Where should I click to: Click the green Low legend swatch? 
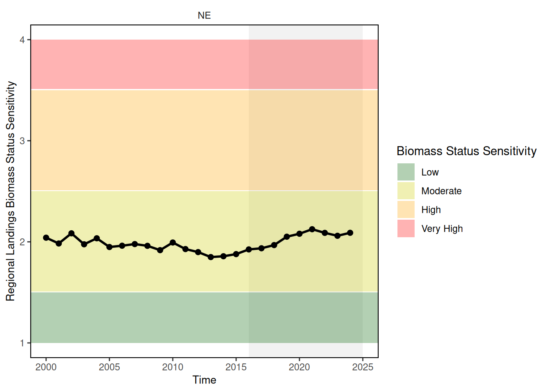[x=406, y=172]
